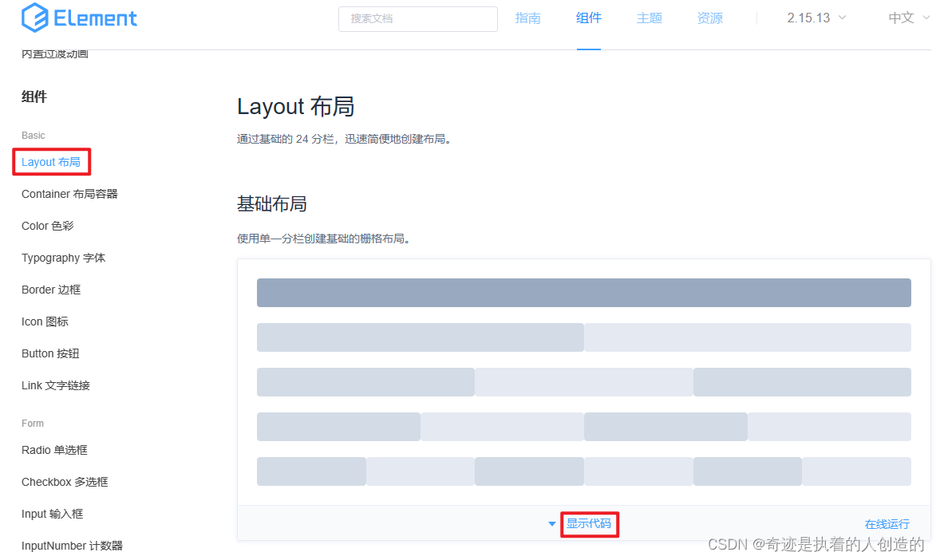Image resolution: width=936 pixels, height=560 pixels.
Task: Open Color 色彩 component page
Action: click(x=47, y=226)
